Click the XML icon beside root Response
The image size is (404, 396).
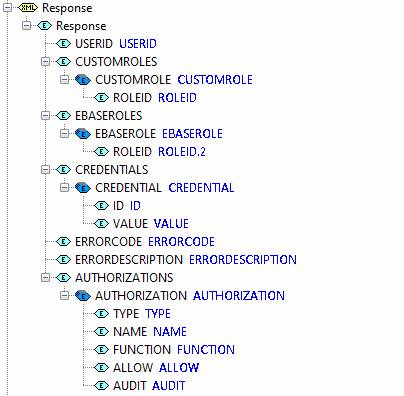(x=28, y=7)
